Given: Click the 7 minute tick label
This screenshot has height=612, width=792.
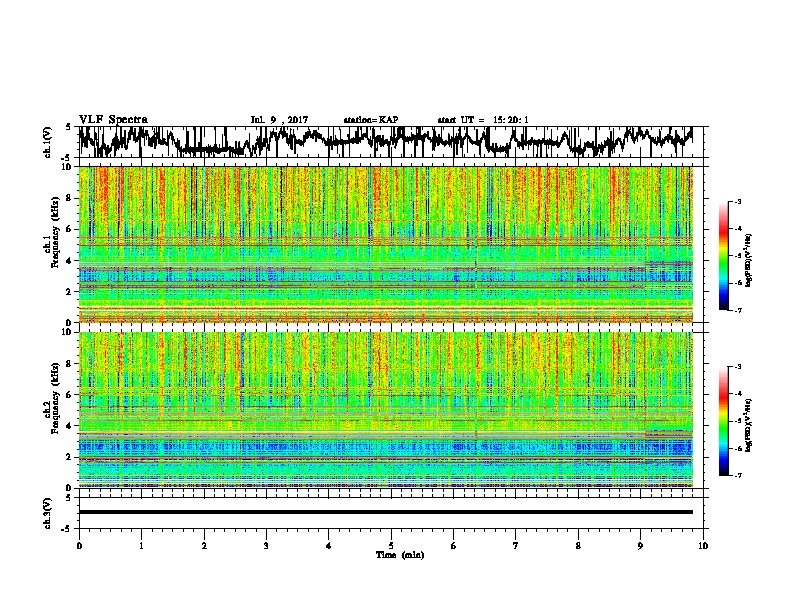Looking at the screenshot, I should [x=516, y=546].
